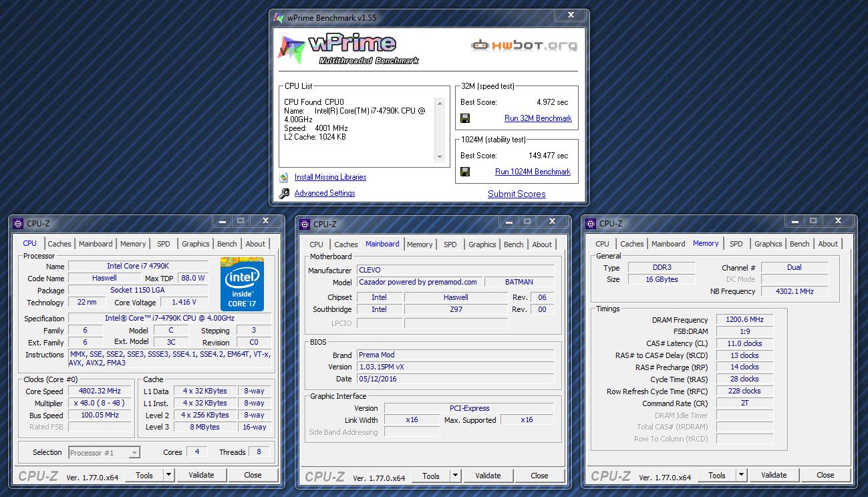Click the wPrime title bar app icon
868x497 pixels.
point(279,18)
